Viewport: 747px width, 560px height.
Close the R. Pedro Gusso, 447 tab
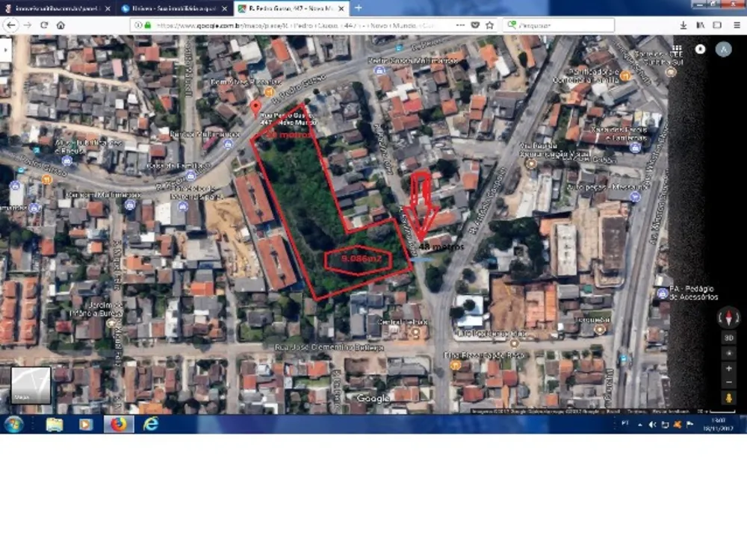pos(341,8)
